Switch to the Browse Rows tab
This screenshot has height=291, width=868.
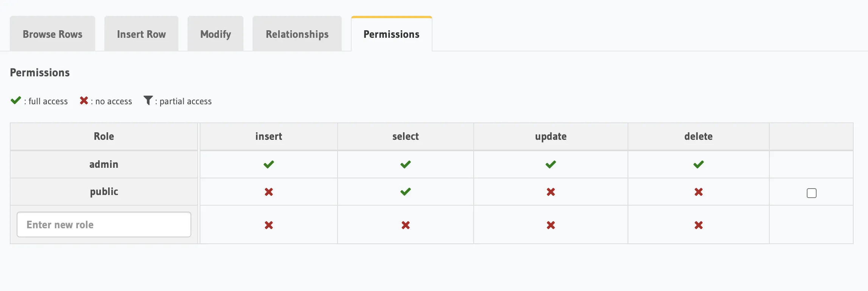coord(53,34)
